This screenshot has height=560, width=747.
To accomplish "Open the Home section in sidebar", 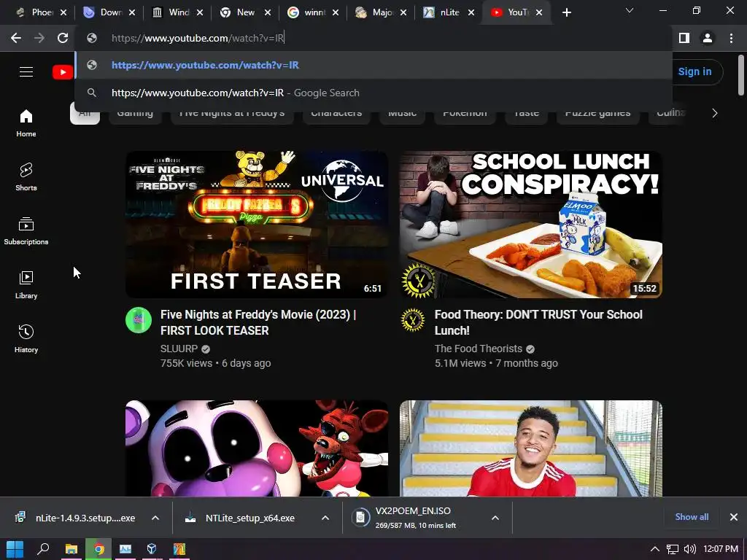I will pyautogui.click(x=26, y=122).
